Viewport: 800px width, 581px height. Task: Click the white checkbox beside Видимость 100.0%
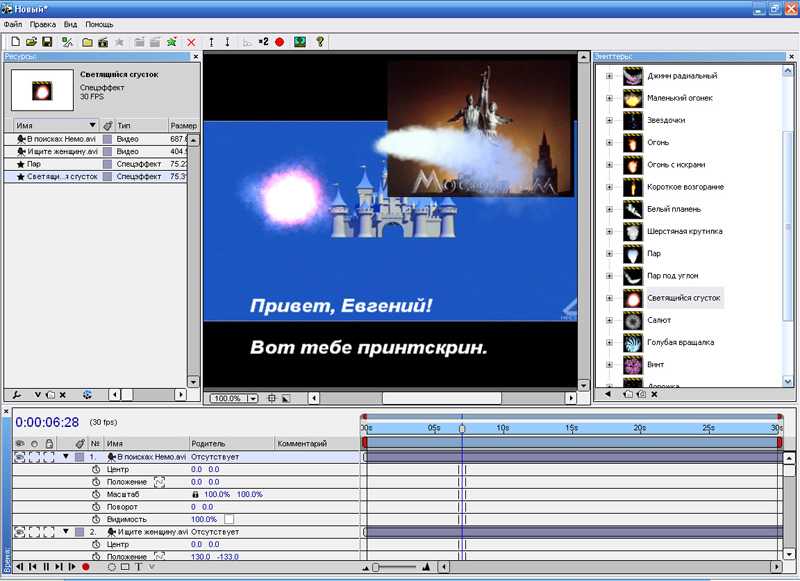point(229,519)
